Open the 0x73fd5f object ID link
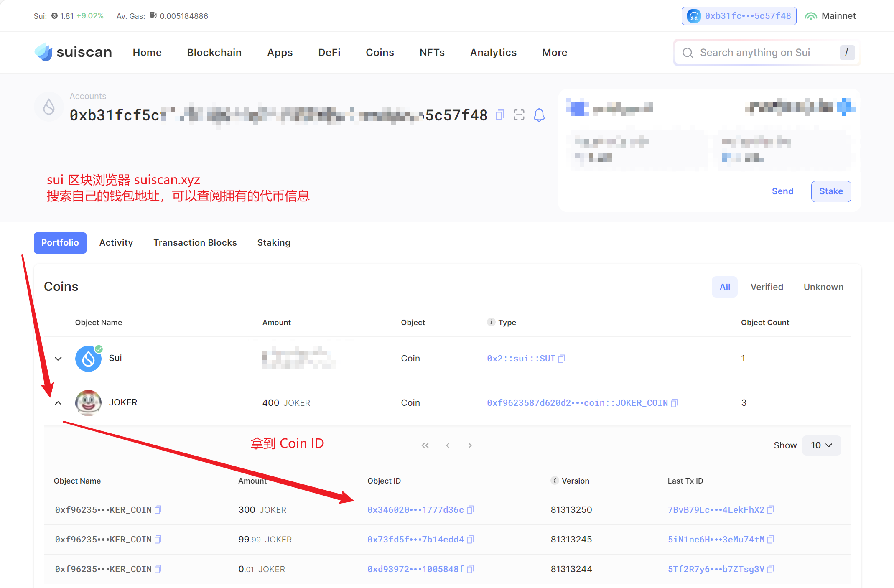This screenshot has width=894, height=588. [415, 540]
